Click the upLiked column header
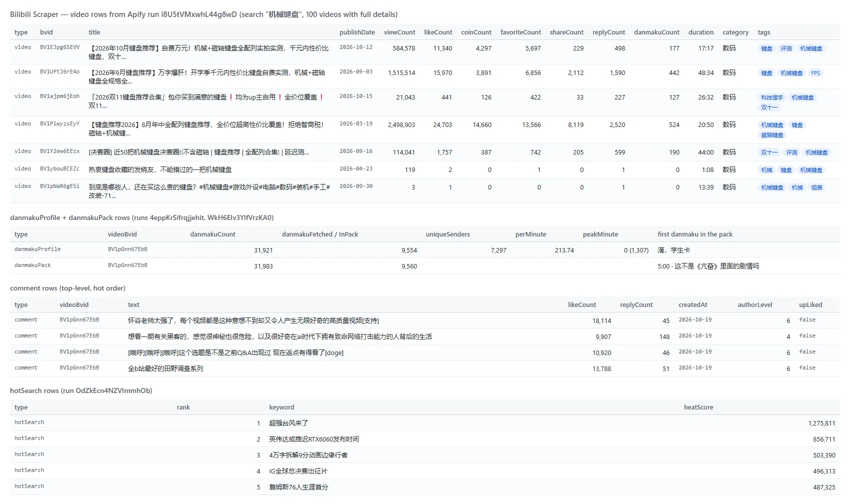This screenshot has width=850, height=504. pyautogui.click(x=810, y=304)
